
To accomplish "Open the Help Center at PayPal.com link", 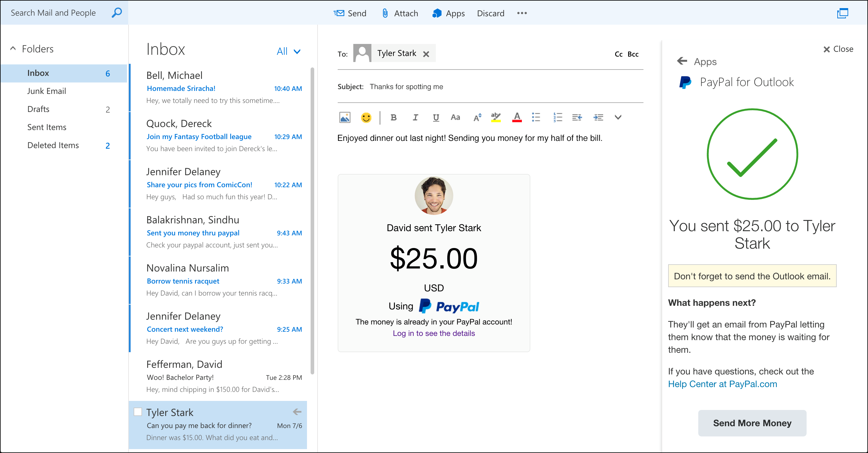I will (x=722, y=384).
